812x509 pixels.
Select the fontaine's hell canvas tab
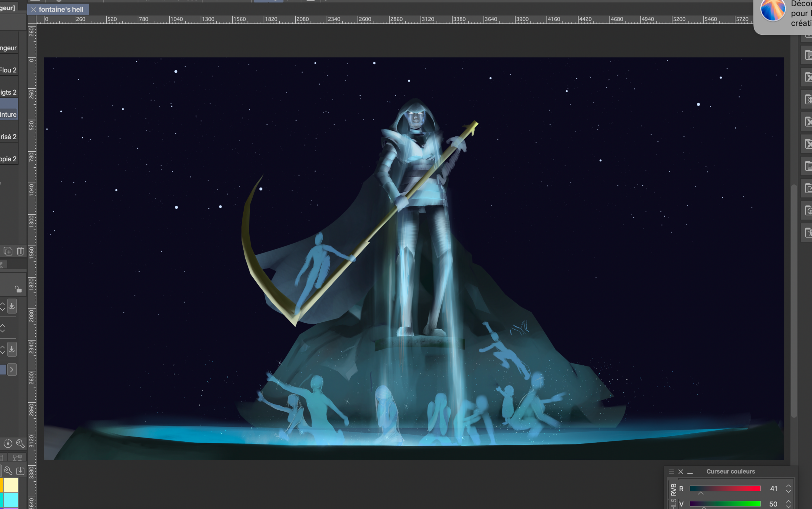point(61,9)
